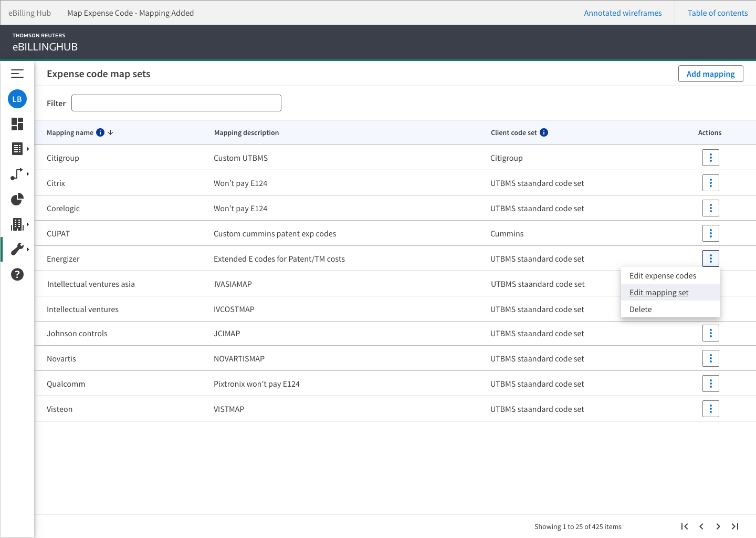Expand the invoice list sidebar submenu arrow
The image size is (756, 538).
click(x=27, y=149)
